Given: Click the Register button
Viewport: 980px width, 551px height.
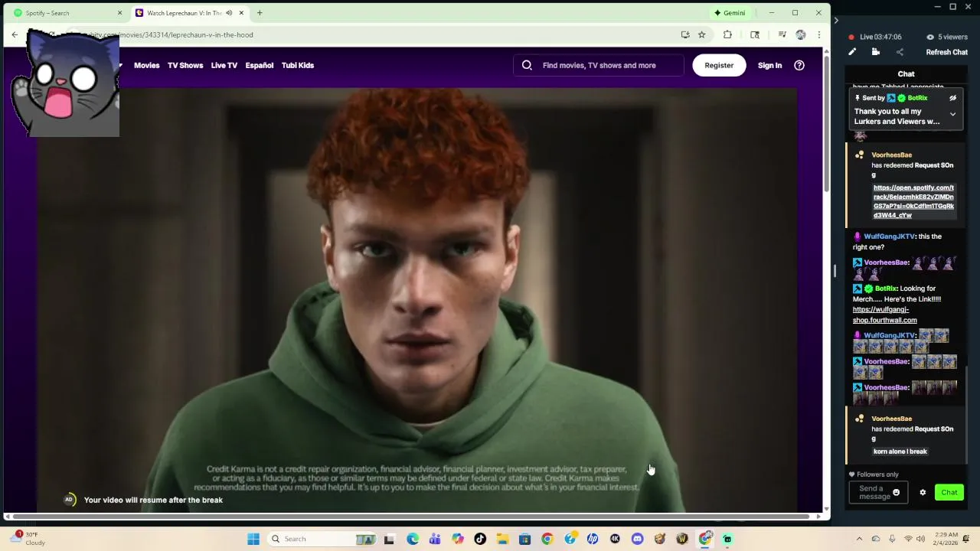Looking at the screenshot, I should (719, 65).
